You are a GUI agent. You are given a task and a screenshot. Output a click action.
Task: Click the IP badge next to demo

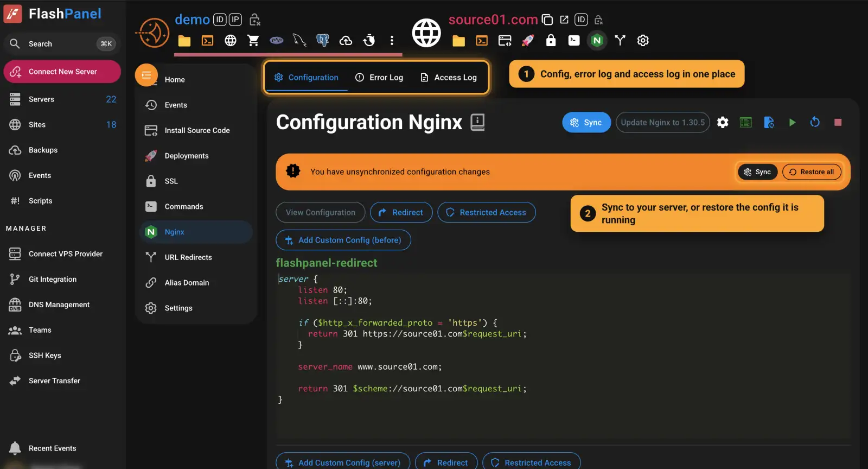[x=235, y=20]
